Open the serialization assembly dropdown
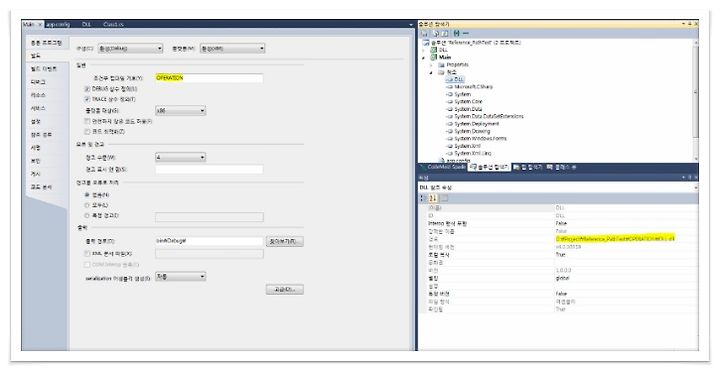Image resolution: width=720 pixels, height=371 pixels. pyautogui.click(x=180, y=276)
